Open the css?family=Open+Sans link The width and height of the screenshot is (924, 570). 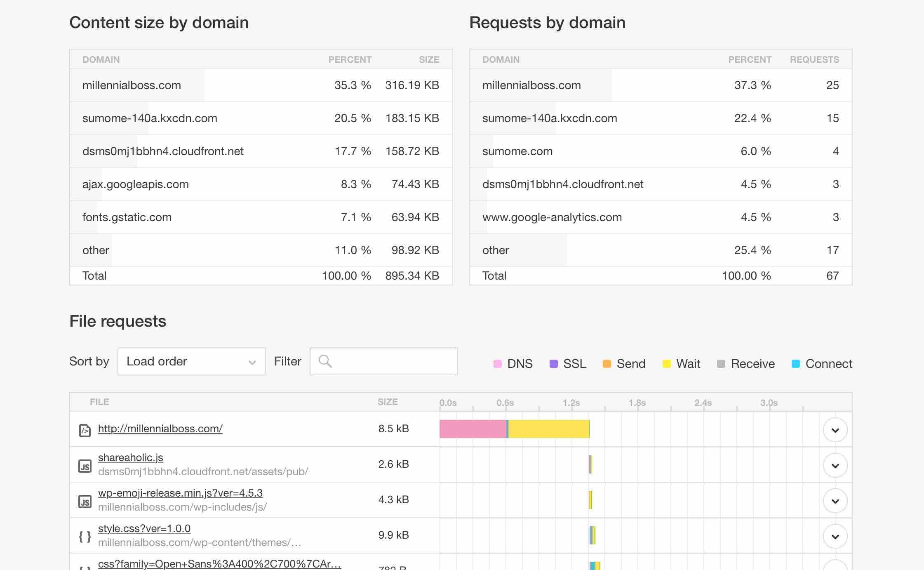pyautogui.click(x=220, y=564)
